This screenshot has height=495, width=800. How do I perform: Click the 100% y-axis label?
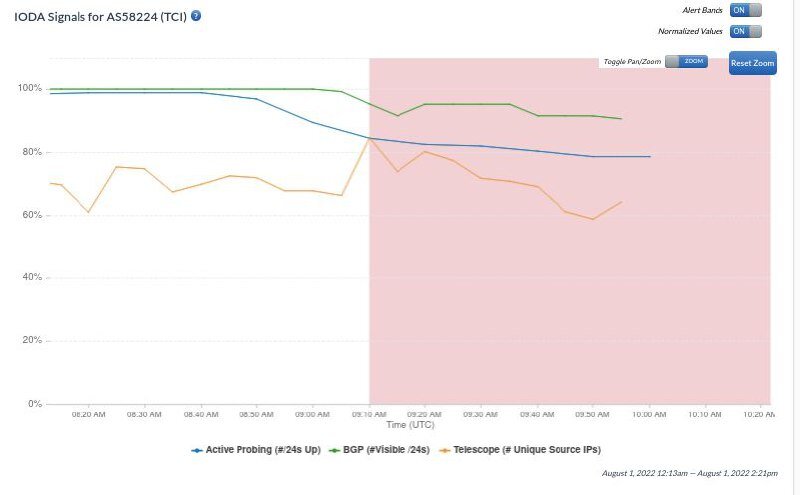click(30, 89)
